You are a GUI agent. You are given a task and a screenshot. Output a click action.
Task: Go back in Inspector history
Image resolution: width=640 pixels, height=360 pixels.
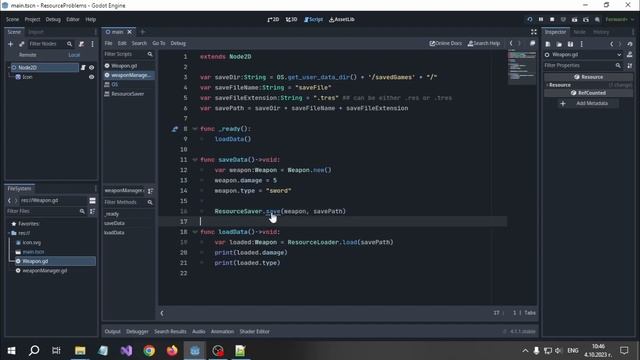(x=611, y=44)
